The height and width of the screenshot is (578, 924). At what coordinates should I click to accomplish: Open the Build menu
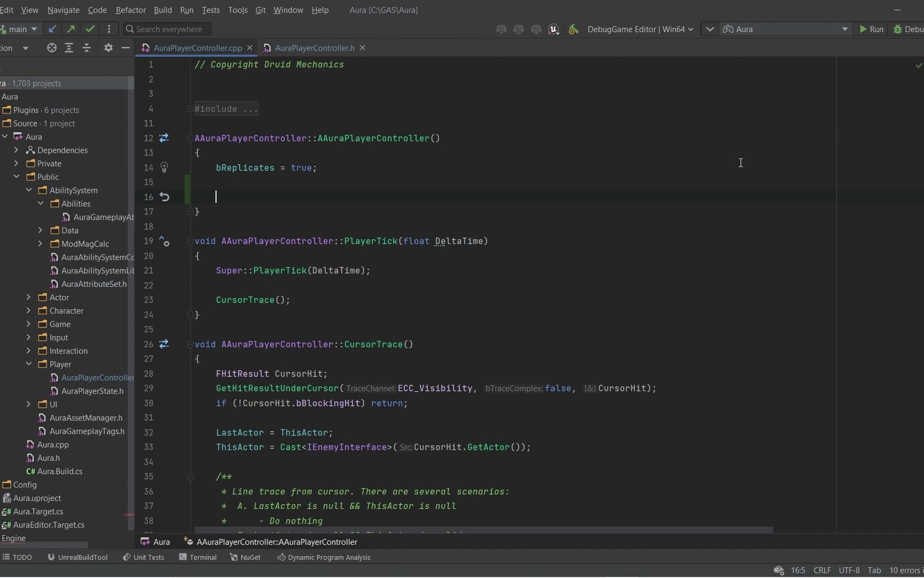[x=163, y=10]
